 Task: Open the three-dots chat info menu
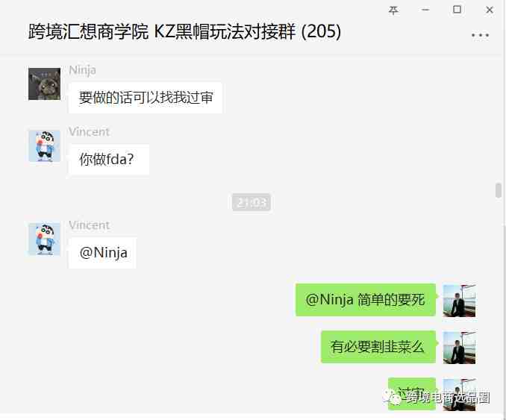[x=480, y=35]
